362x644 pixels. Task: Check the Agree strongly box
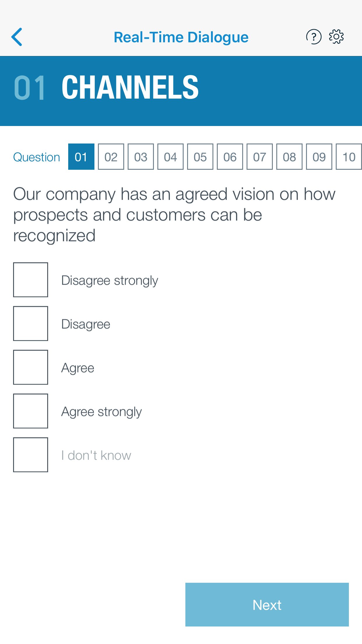(31, 411)
